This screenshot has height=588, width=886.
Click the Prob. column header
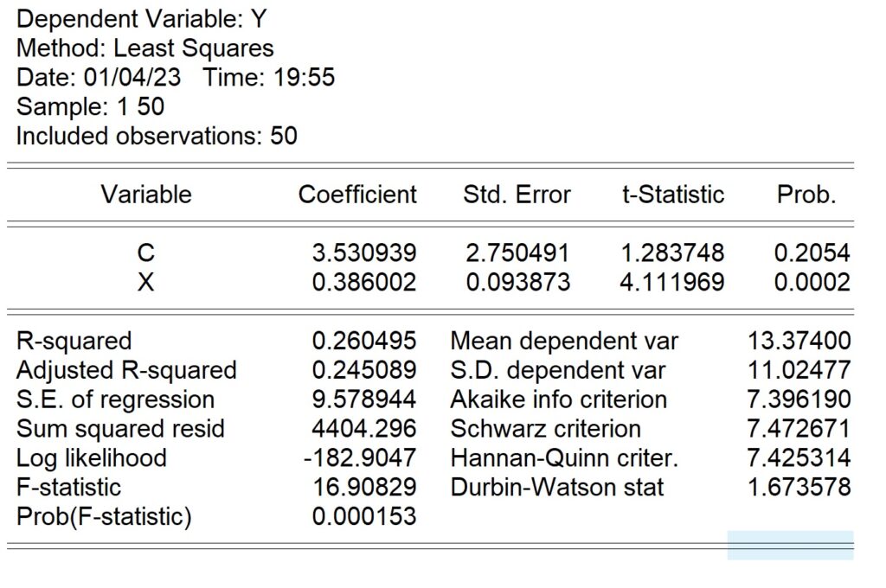pos(806,195)
